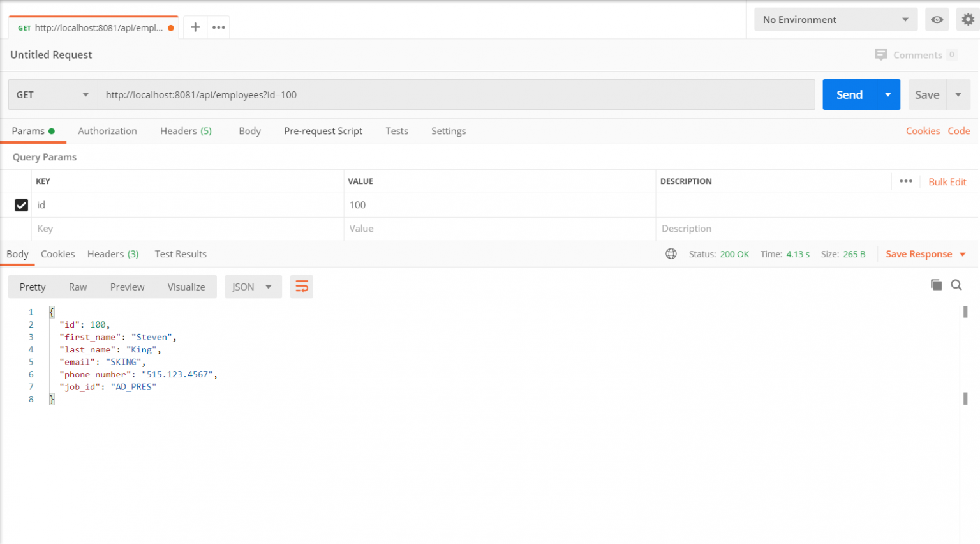Screen dimensions: 980x544
Task: Open the Test Results tab
Action: tap(181, 254)
